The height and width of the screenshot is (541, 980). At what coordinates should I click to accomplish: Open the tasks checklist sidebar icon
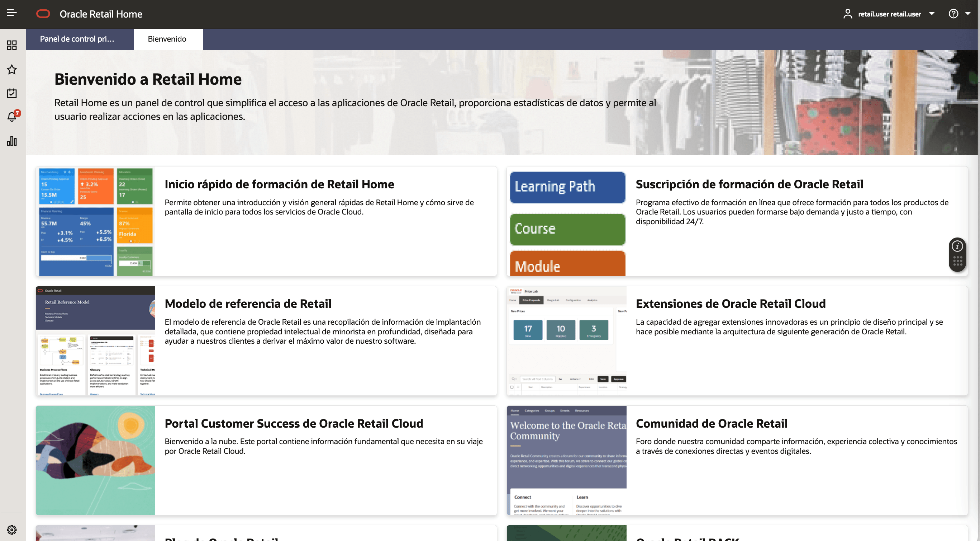tap(12, 93)
